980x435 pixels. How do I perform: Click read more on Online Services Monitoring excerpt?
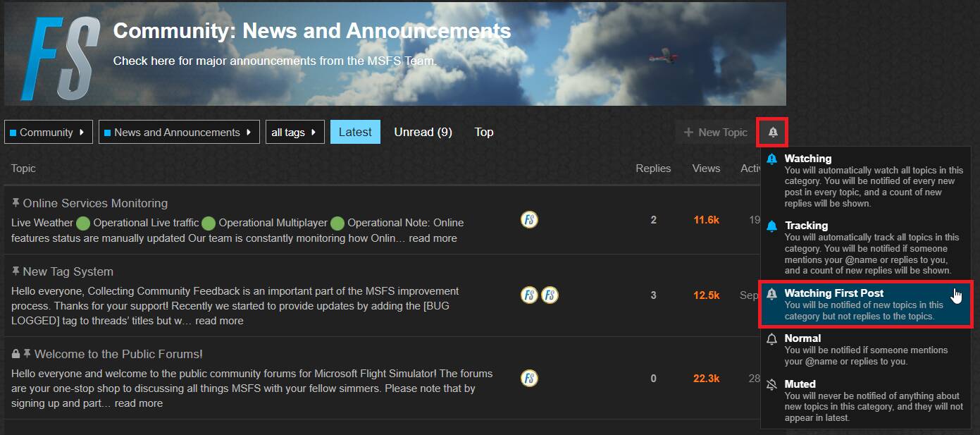[x=433, y=238]
